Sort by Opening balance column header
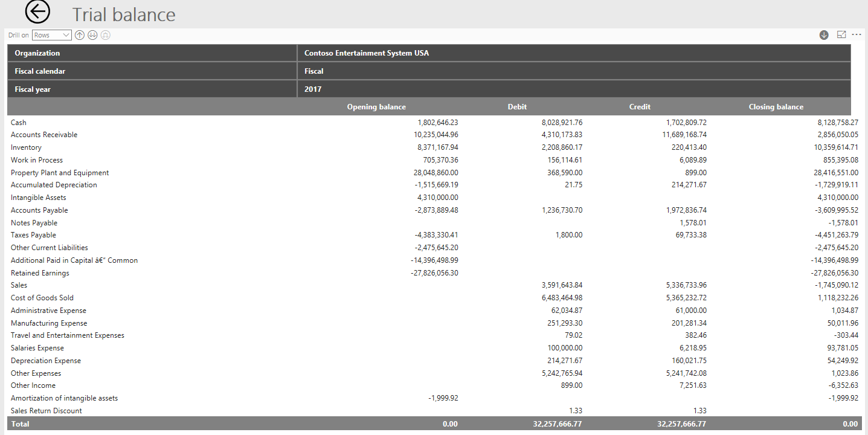The image size is (868, 435). pos(376,107)
